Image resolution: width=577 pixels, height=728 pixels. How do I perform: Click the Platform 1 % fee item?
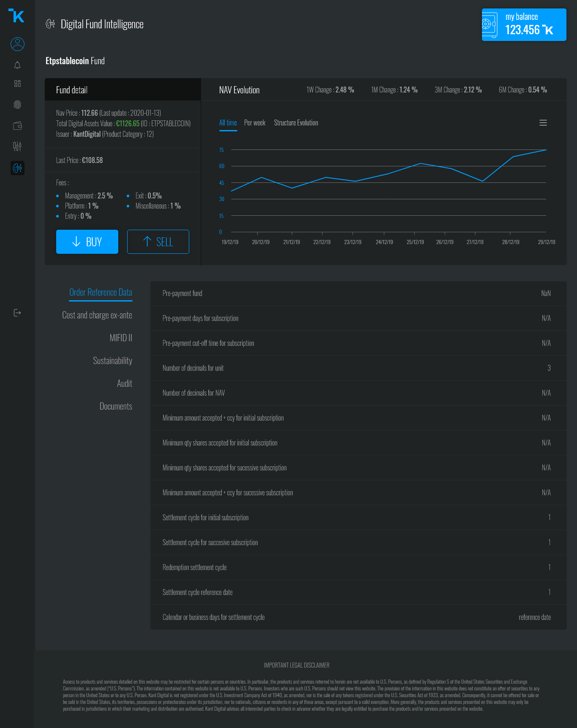[x=82, y=206]
